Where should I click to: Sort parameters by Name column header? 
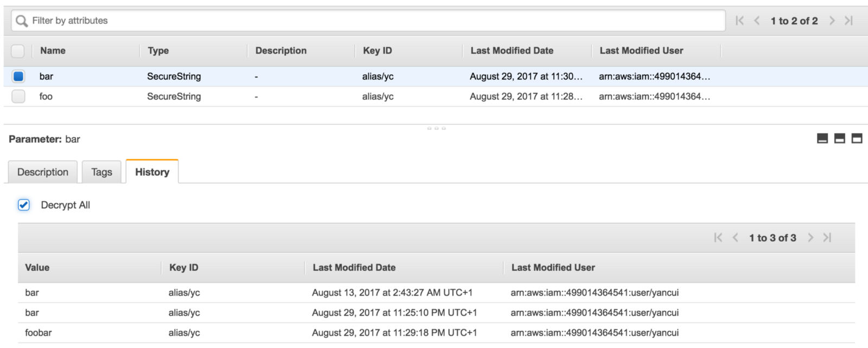[x=53, y=50]
